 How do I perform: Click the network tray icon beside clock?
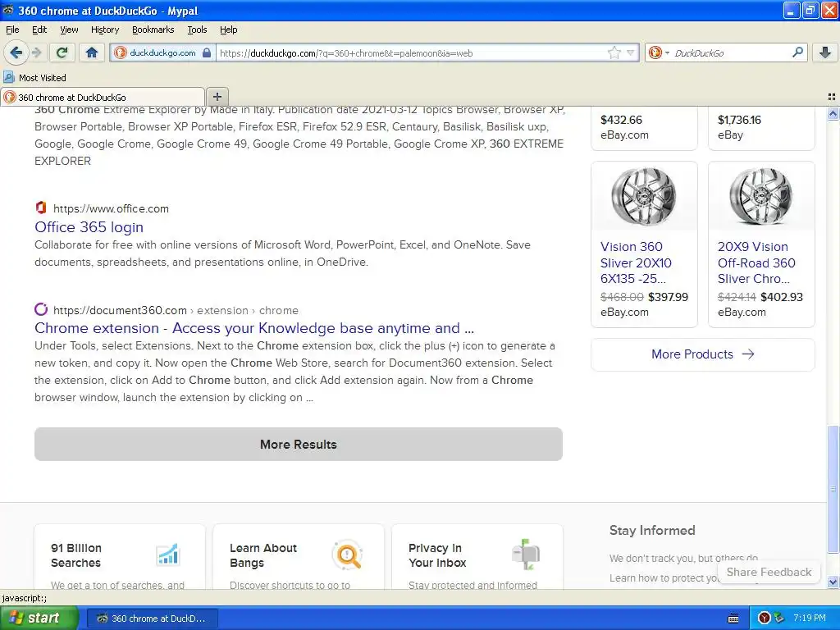pyautogui.click(x=779, y=618)
